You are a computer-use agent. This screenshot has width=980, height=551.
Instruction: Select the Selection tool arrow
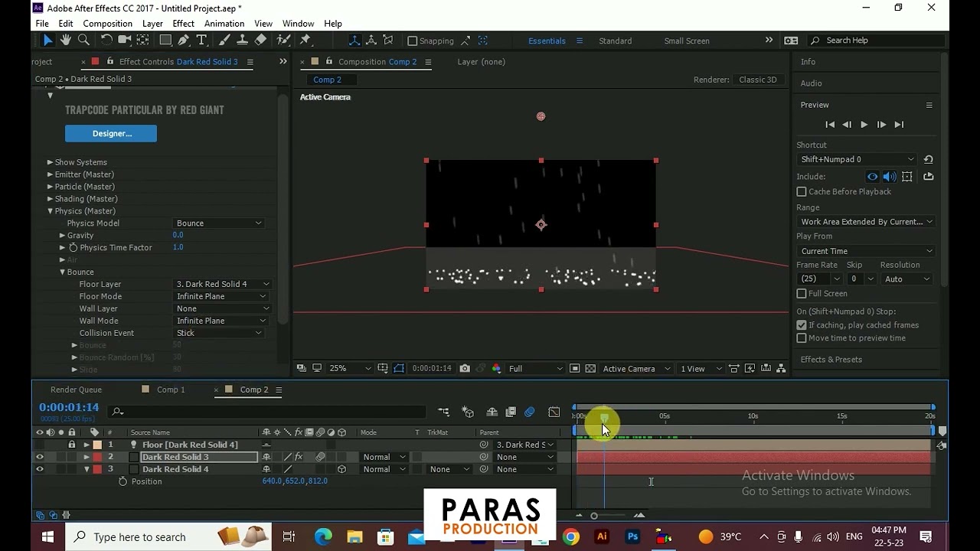(x=47, y=41)
